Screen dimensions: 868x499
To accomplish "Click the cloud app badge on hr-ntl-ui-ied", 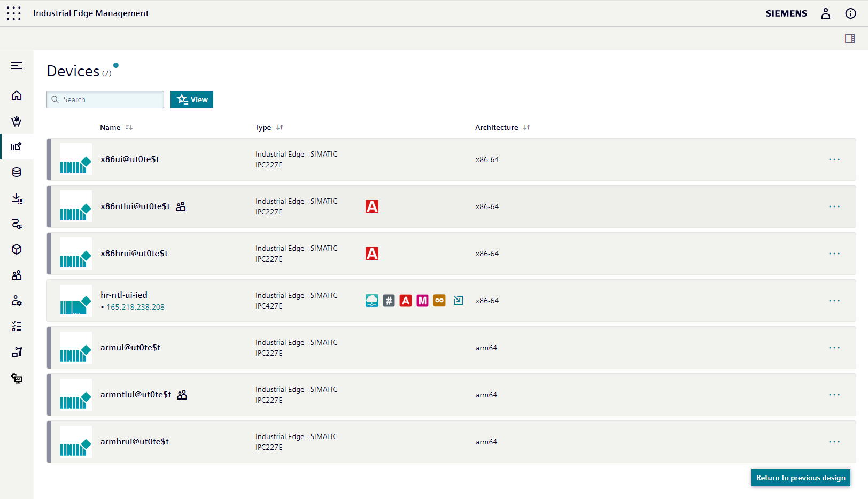I will (371, 301).
